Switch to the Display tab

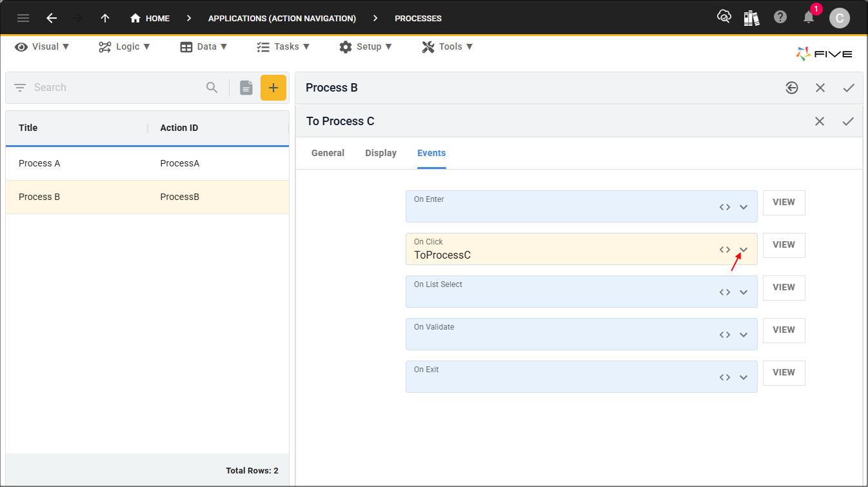[x=381, y=153]
